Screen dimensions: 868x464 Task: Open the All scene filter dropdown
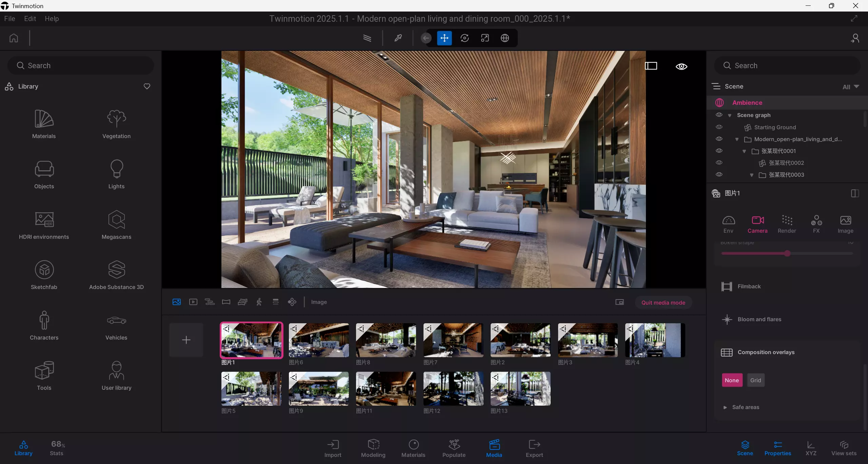point(850,87)
